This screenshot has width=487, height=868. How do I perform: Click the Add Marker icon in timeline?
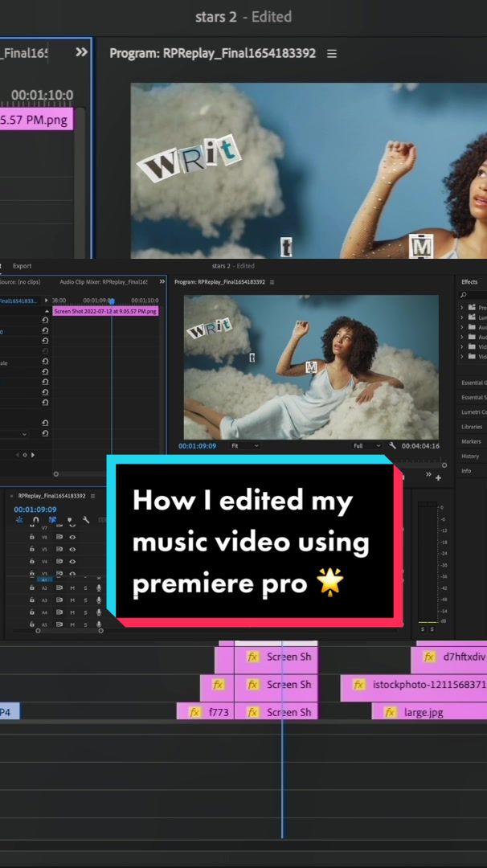click(70, 520)
